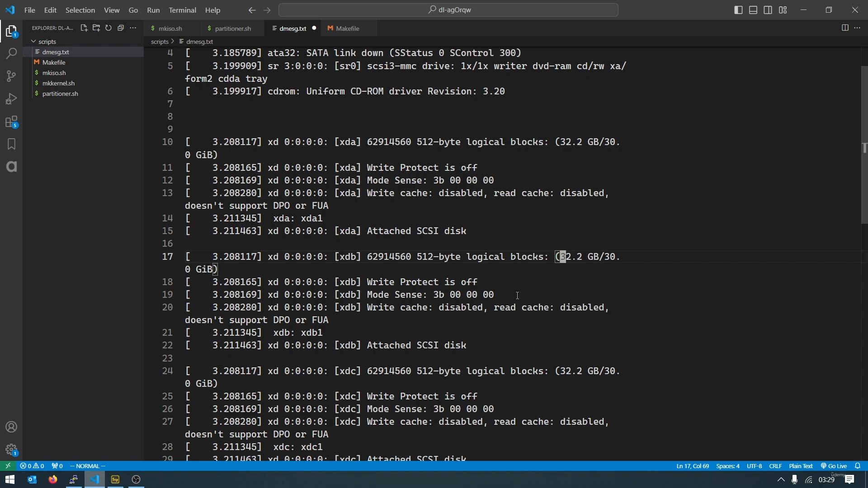The image size is (868, 488).
Task: Click the scripts breadcrumb segment
Action: click(160, 42)
